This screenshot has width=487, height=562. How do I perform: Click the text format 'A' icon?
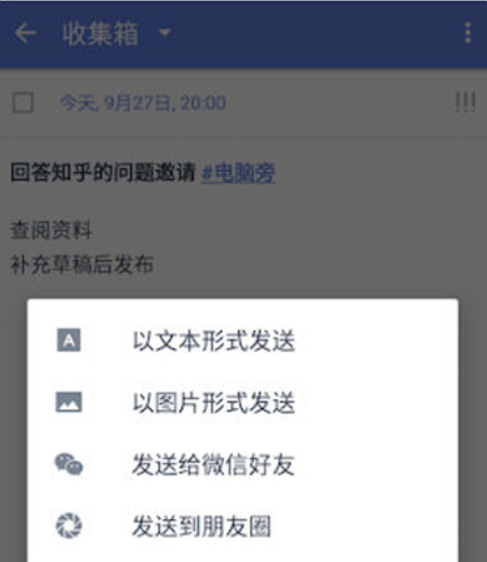69,340
